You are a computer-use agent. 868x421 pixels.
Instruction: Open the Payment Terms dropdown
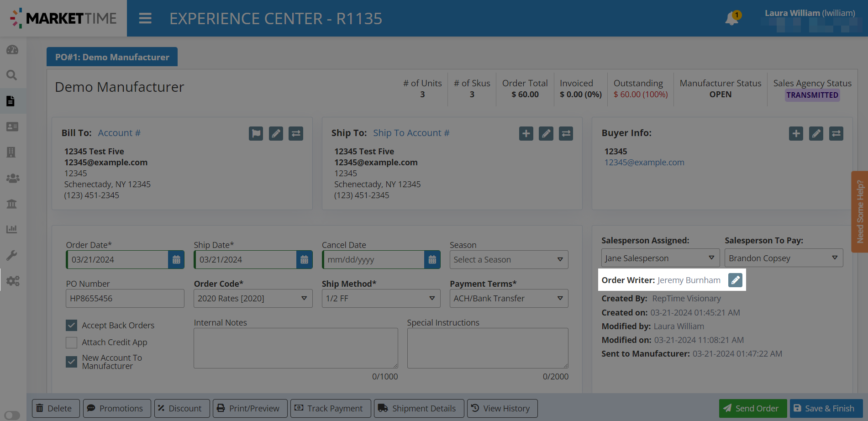click(509, 299)
